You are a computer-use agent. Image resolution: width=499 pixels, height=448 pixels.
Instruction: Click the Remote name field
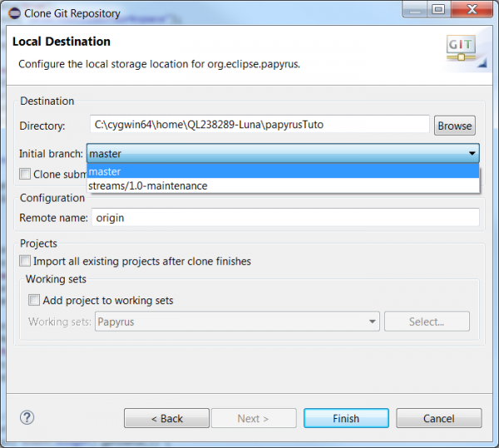(x=285, y=218)
